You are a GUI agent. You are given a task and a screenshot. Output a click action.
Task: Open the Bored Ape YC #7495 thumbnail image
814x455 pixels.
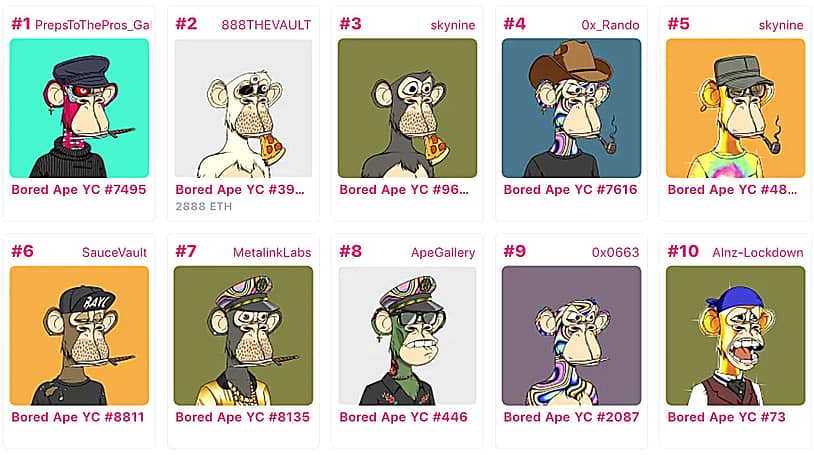[79, 108]
